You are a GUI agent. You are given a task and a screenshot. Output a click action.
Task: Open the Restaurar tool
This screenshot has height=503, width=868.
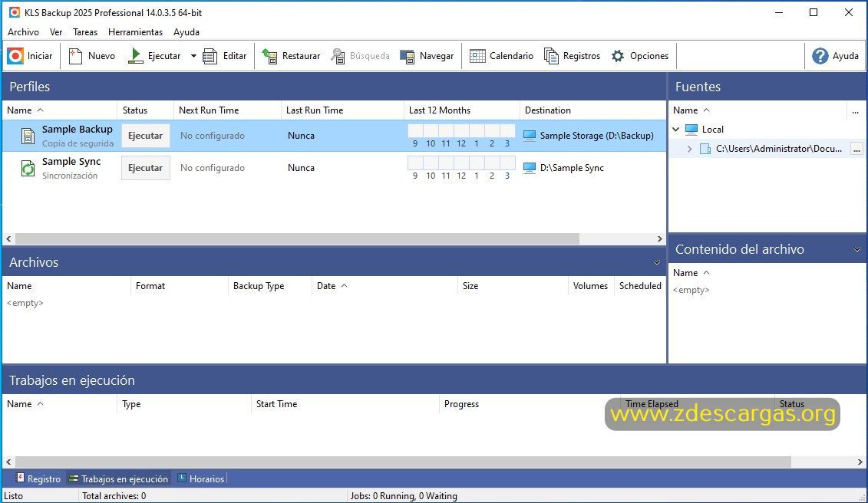click(291, 56)
